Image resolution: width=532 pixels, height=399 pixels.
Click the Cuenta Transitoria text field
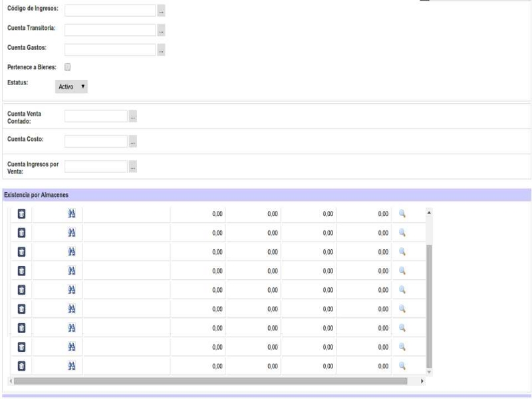[110, 30]
